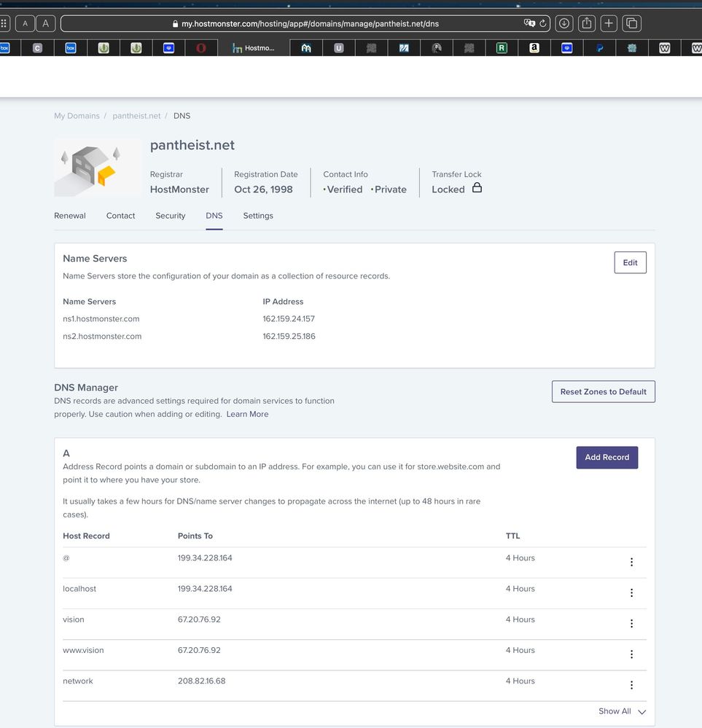Switch to the Amazon tab icon
The image size is (702, 728).
[x=534, y=48]
